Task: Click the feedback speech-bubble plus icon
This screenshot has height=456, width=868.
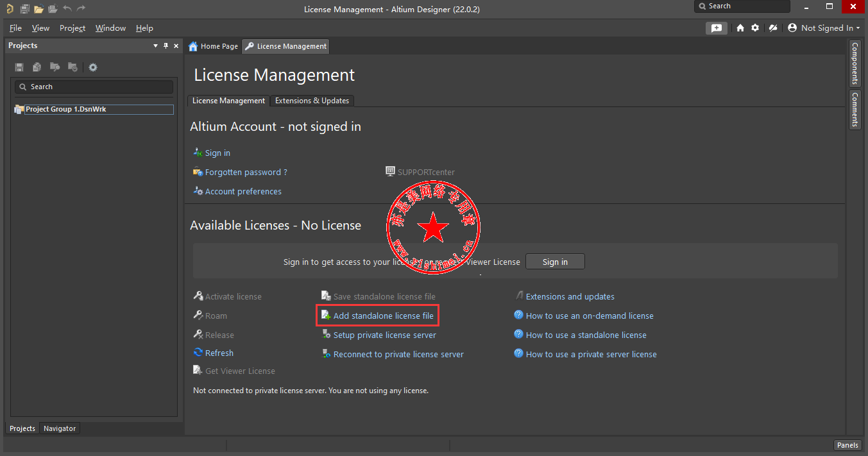Action: 717,28
